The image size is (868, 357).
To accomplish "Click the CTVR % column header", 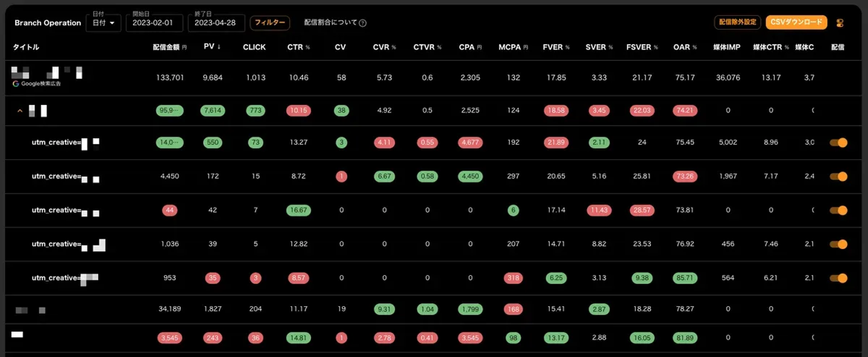I will click(427, 47).
